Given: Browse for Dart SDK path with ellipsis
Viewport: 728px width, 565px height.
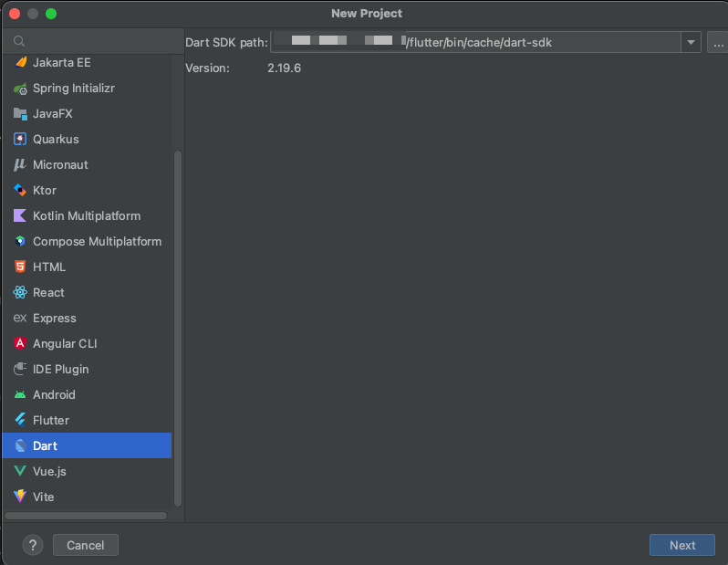Looking at the screenshot, I should [717, 42].
